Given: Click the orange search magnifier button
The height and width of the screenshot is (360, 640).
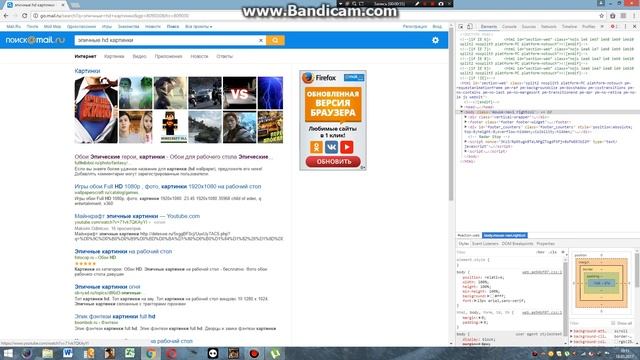Looking at the screenshot, I should pyautogui.click(x=275, y=40).
